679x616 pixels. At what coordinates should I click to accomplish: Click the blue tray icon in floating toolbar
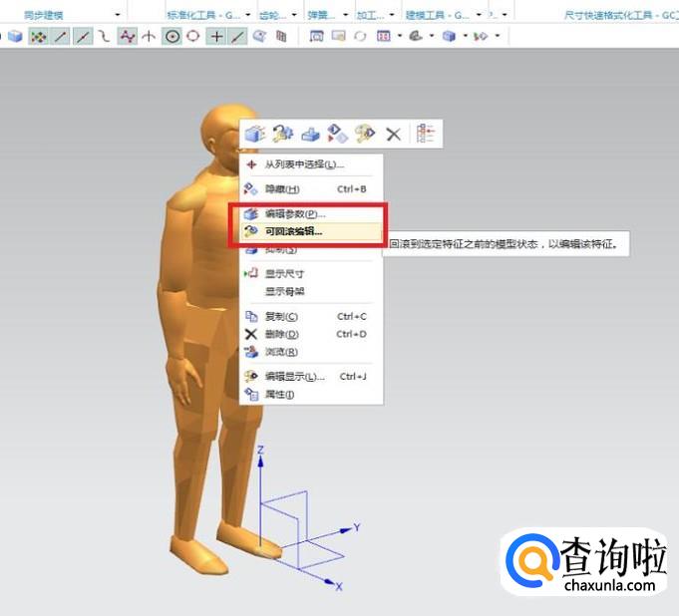click(x=310, y=134)
